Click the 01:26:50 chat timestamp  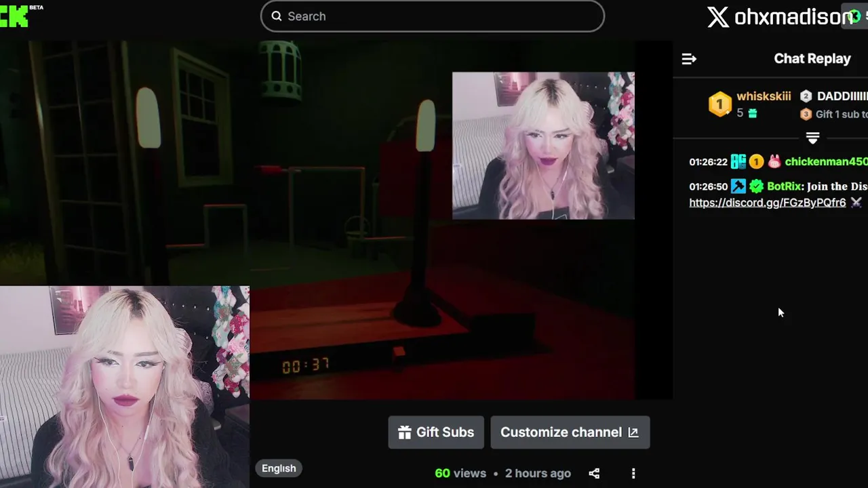(708, 186)
